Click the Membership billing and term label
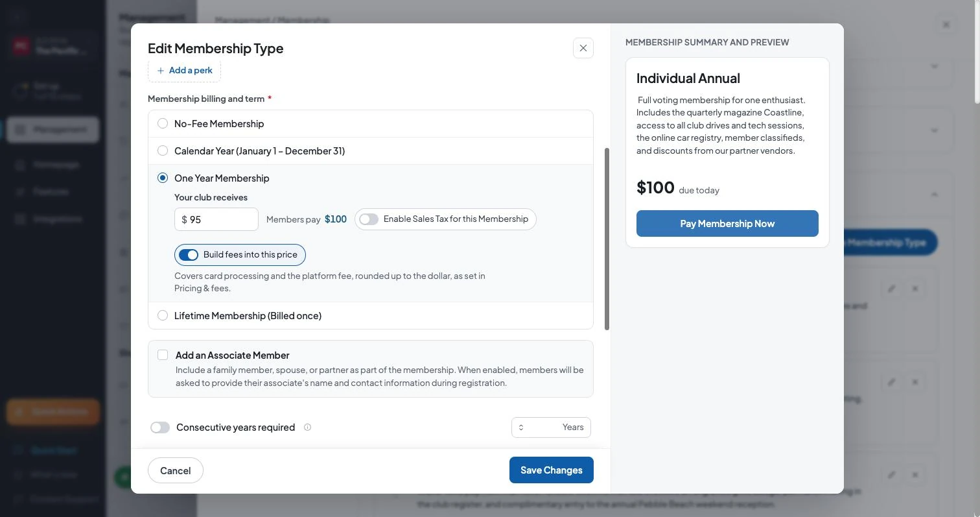The height and width of the screenshot is (517, 980). coord(206,99)
